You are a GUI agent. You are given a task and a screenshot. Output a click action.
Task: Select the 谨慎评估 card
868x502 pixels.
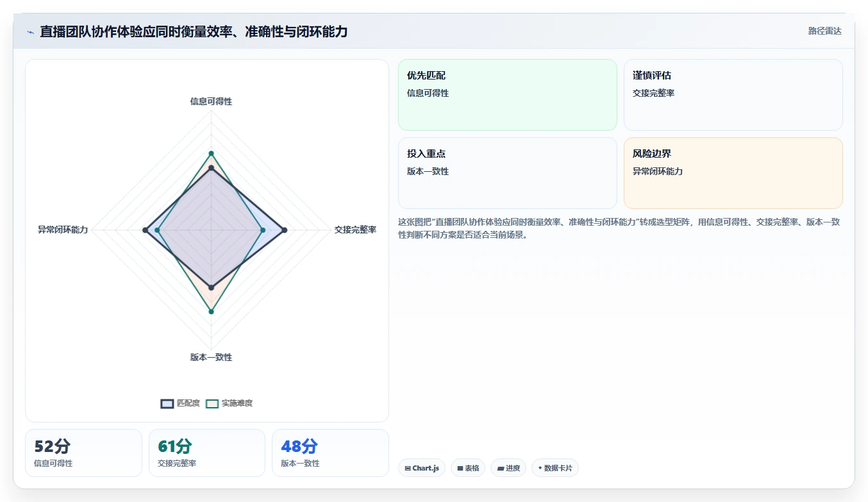click(733, 95)
